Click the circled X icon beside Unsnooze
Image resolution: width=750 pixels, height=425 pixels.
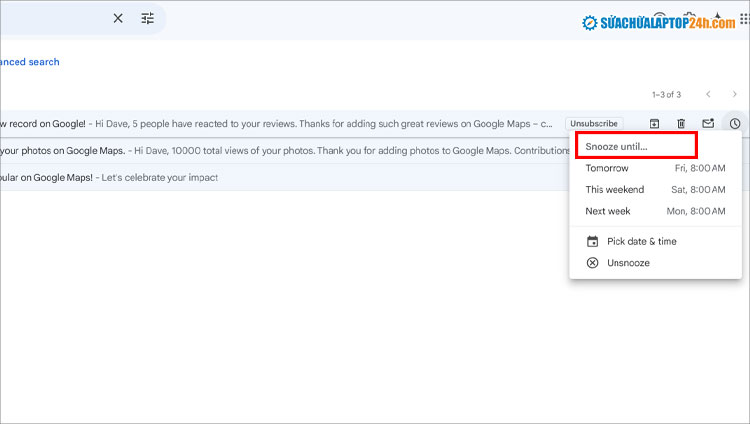coord(592,263)
